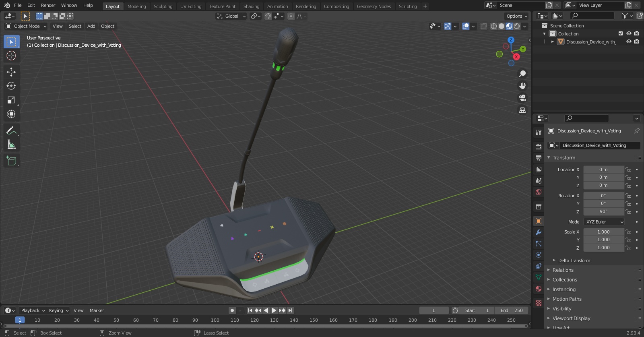Lock Location X property

click(x=628, y=170)
